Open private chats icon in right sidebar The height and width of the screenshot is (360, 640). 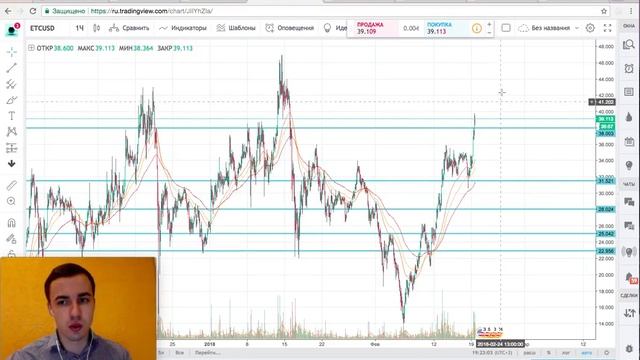(629, 226)
